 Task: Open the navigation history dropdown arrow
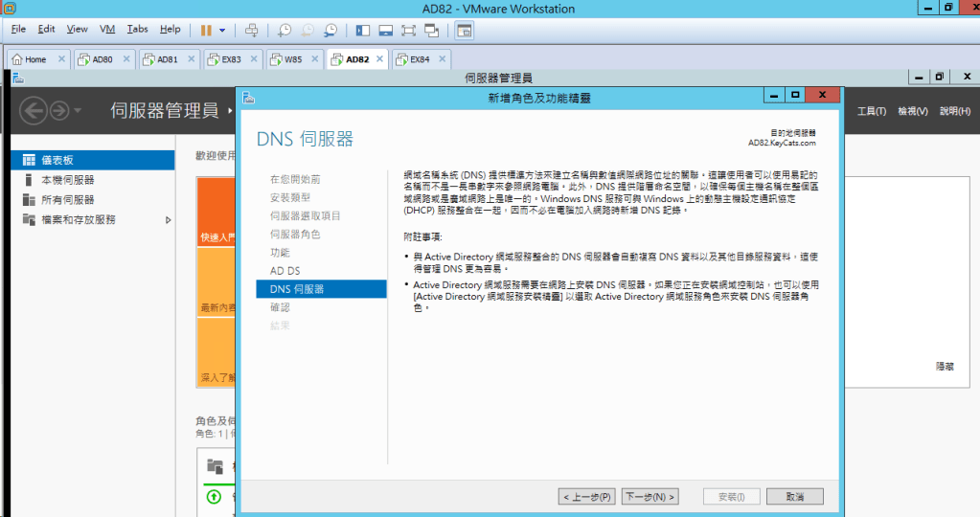[x=78, y=111]
